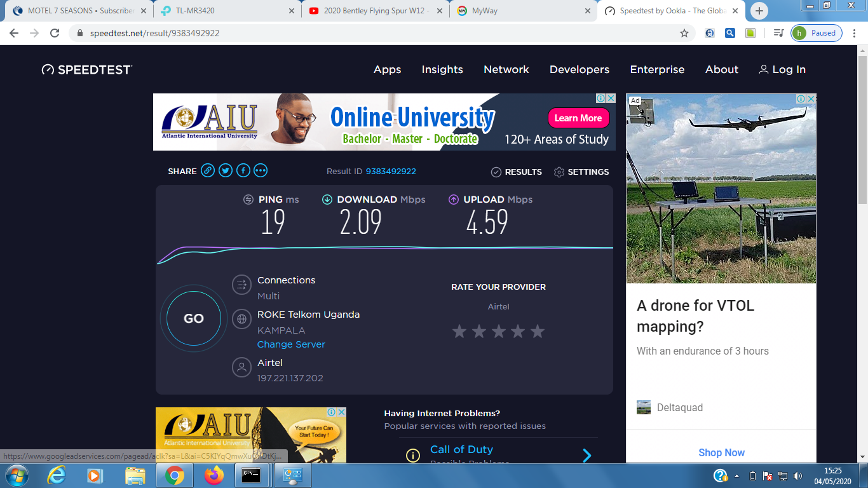Share result via Facebook icon
Image resolution: width=868 pixels, height=488 pixels.
pyautogui.click(x=243, y=171)
